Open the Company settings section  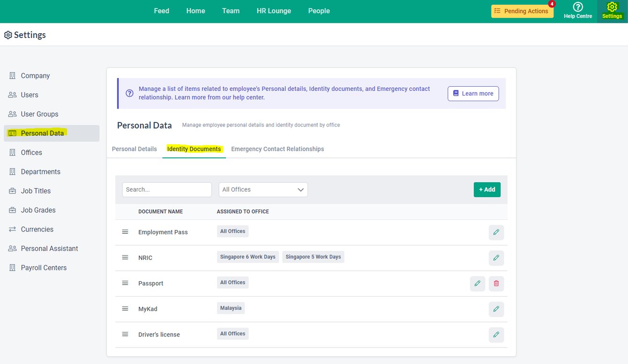click(x=35, y=75)
